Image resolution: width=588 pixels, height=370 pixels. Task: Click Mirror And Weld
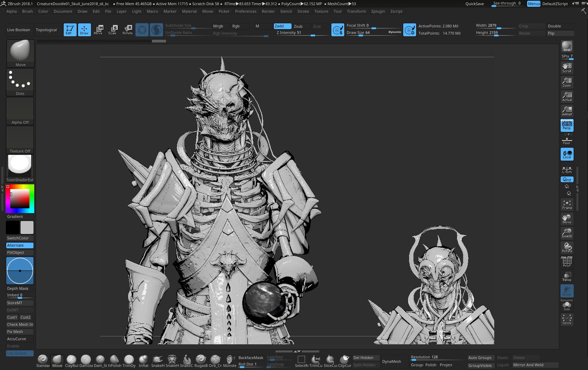tap(535, 365)
